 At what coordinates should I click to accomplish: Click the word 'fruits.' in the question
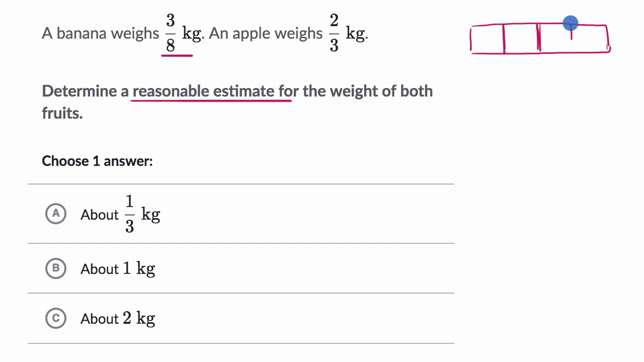point(62,113)
